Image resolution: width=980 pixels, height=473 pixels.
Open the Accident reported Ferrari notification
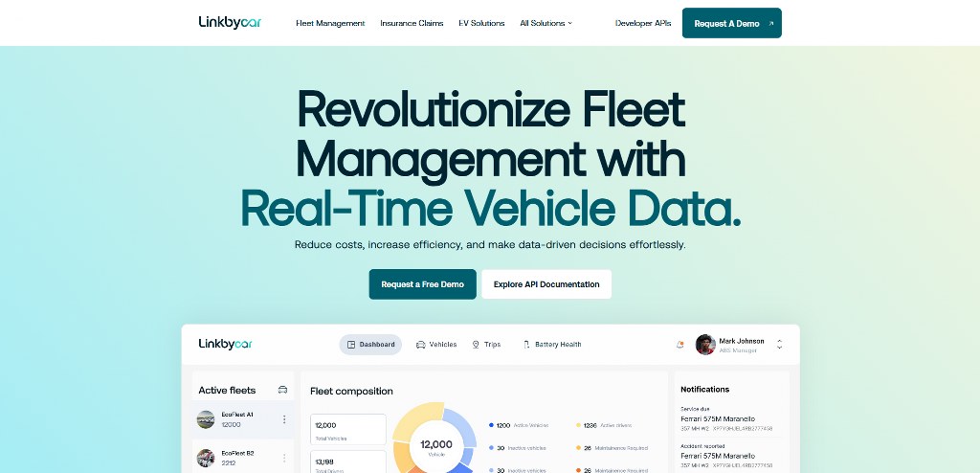click(727, 456)
